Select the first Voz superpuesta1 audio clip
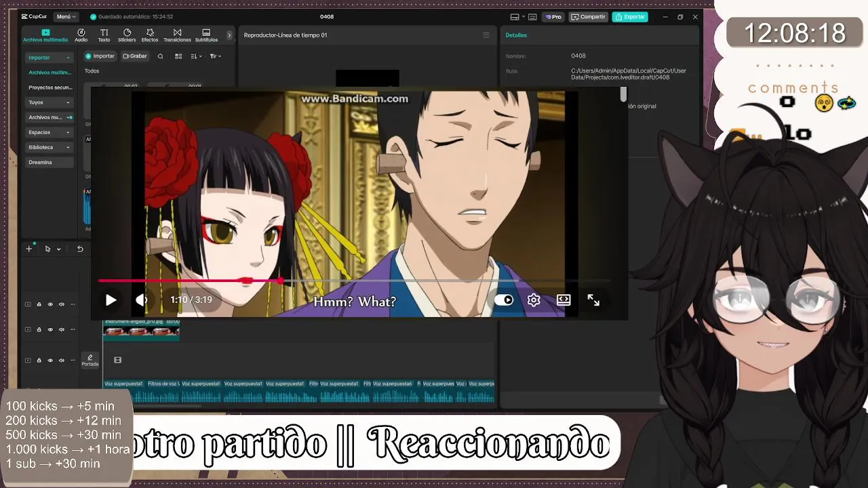Image resolution: width=868 pixels, height=488 pixels. click(x=123, y=391)
